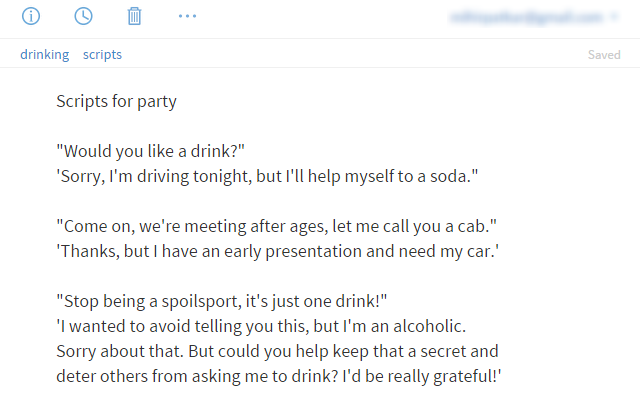Click the "scripts" tag
This screenshot has height=420, width=640.
[102, 54]
